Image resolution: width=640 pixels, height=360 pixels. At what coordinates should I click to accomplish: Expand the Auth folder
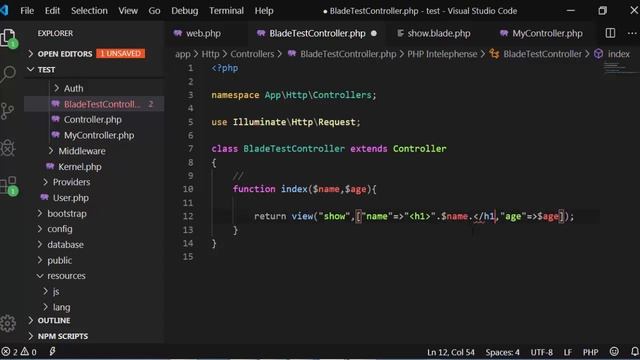56,88
